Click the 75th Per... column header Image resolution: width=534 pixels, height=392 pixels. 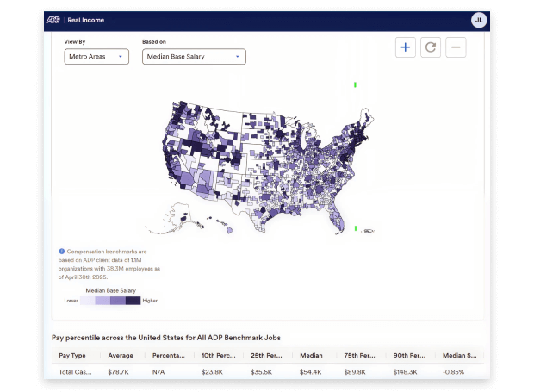point(360,355)
